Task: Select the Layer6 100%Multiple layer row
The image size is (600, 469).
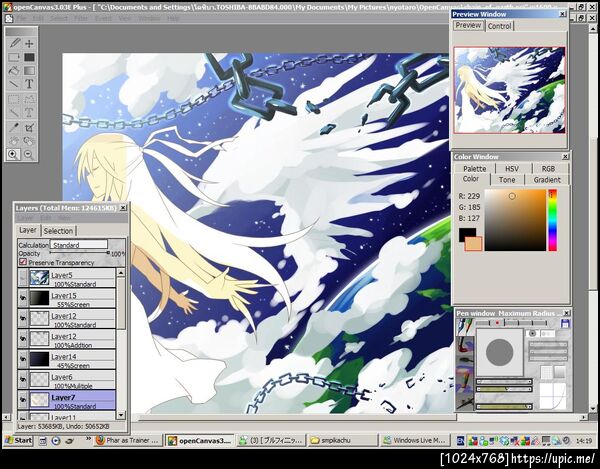Action: 67,379
